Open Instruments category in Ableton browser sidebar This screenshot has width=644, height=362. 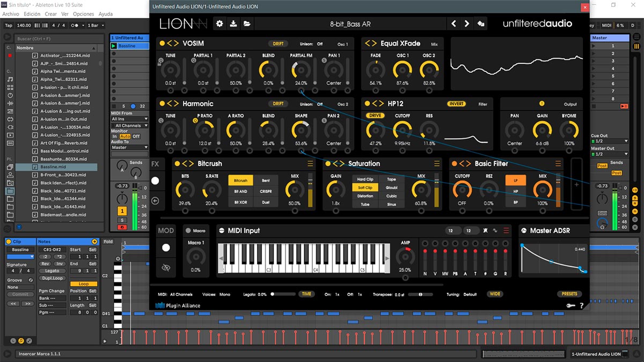pyautogui.click(x=10, y=95)
